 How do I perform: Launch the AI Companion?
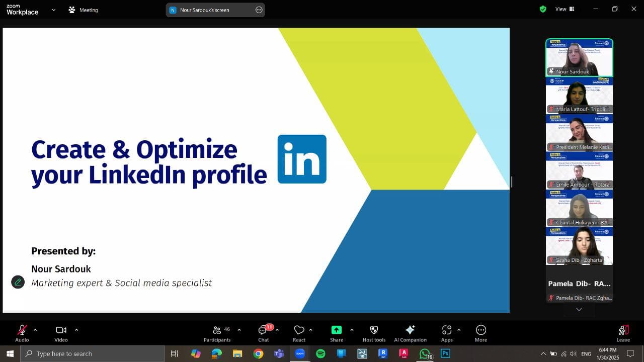tap(410, 333)
